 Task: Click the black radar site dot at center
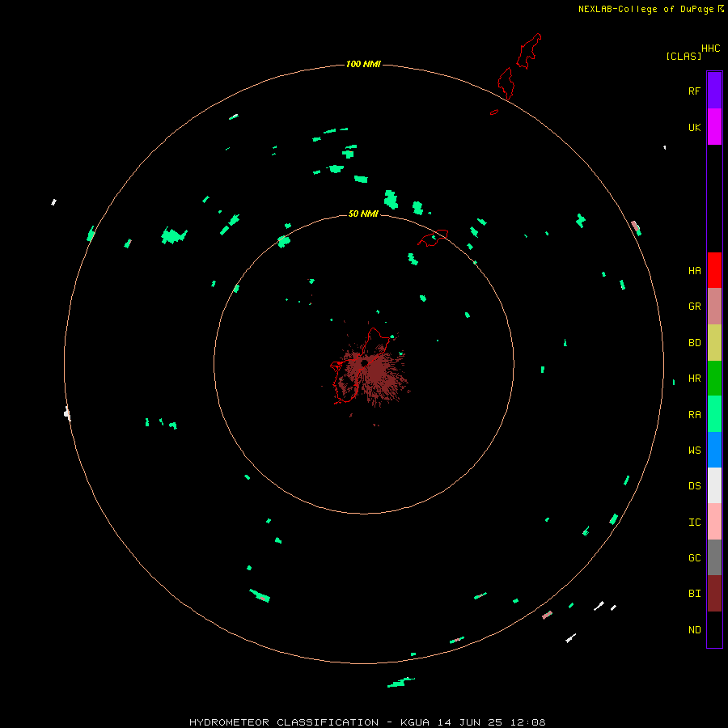pos(365,363)
